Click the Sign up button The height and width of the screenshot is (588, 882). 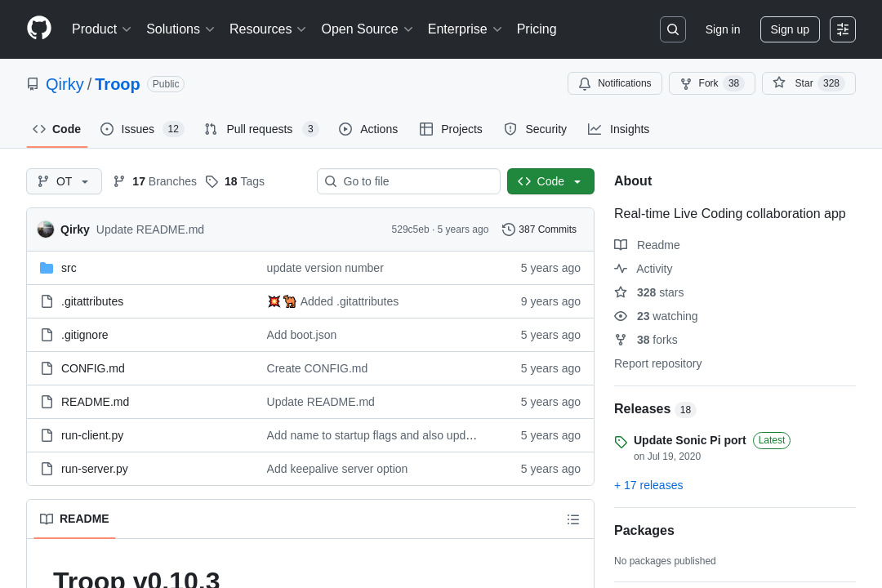click(x=790, y=29)
